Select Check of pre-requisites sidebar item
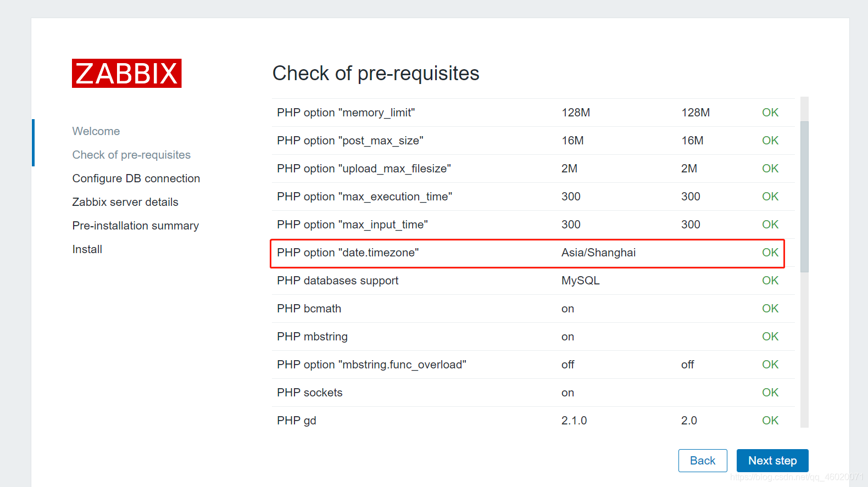The width and height of the screenshot is (868, 487). [131, 155]
